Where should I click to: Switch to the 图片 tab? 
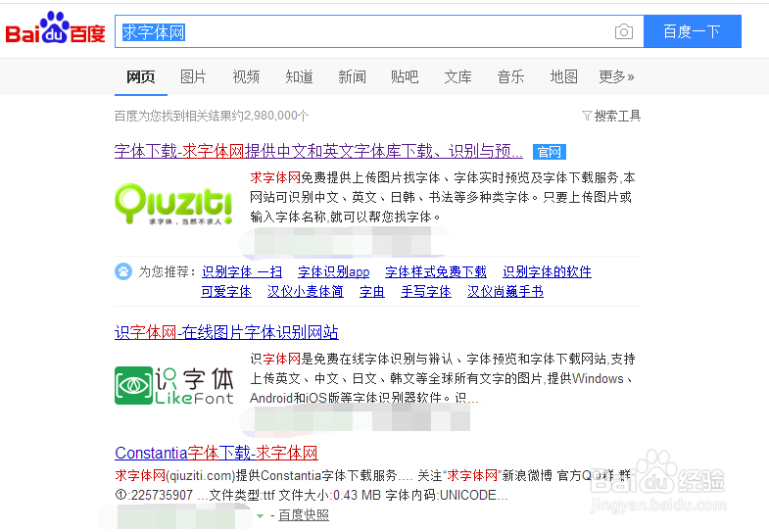[x=193, y=77]
